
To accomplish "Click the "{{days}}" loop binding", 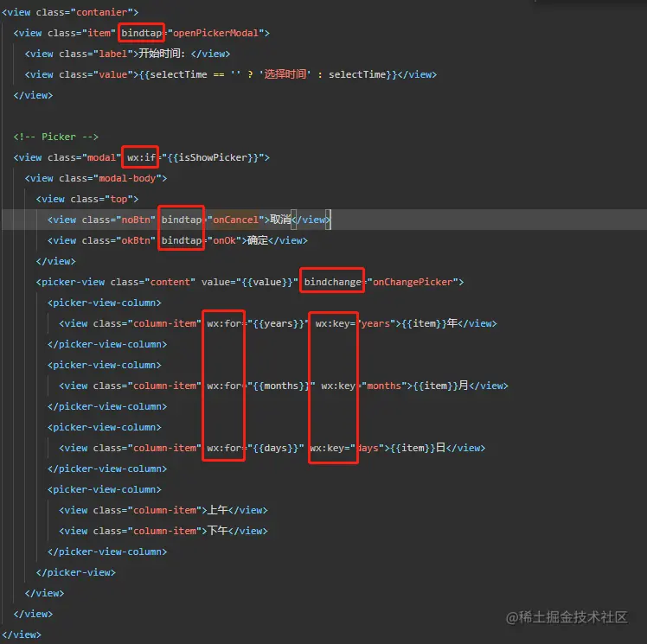I will pos(276,448).
